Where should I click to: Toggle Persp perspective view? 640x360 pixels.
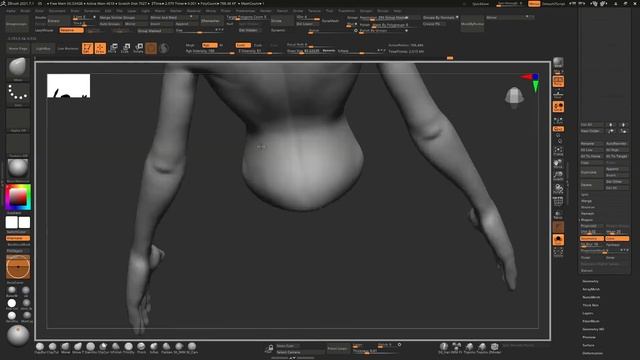pos(558,81)
